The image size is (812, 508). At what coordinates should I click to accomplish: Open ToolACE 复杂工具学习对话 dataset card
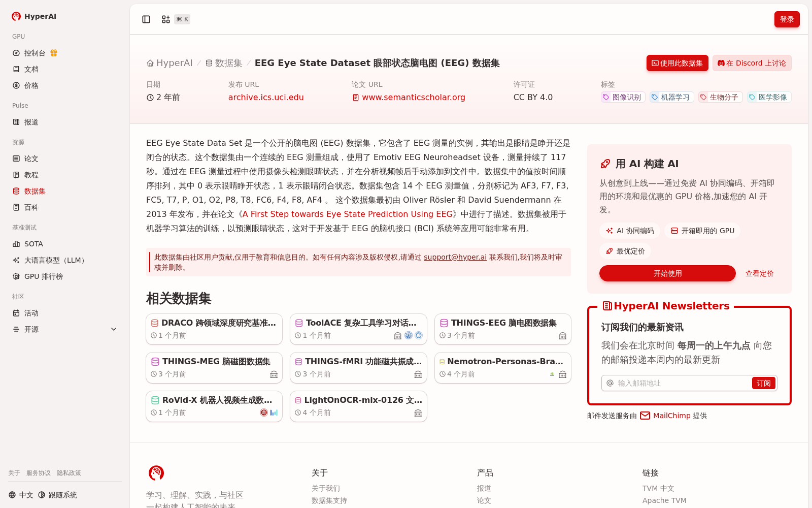click(358, 329)
